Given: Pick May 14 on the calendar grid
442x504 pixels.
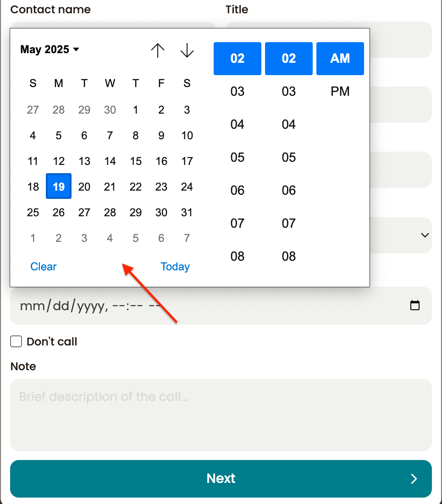Looking at the screenshot, I should pos(110,161).
